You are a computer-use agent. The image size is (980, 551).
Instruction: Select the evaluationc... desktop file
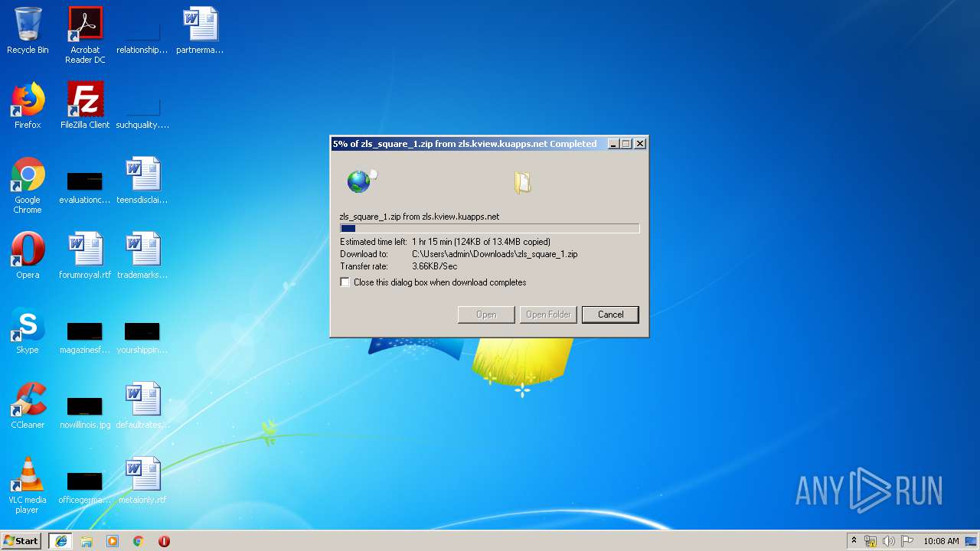pyautogui.click(x=85, y=187)
